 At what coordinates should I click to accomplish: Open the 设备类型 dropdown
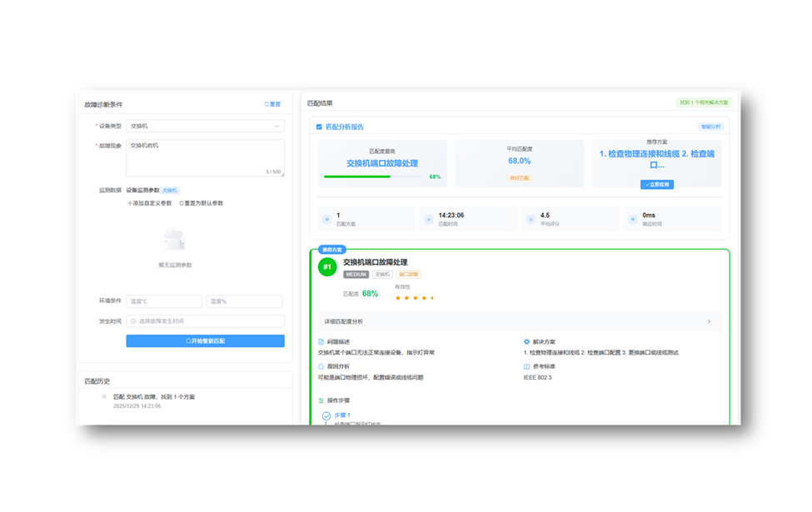(x=205, y=127)
